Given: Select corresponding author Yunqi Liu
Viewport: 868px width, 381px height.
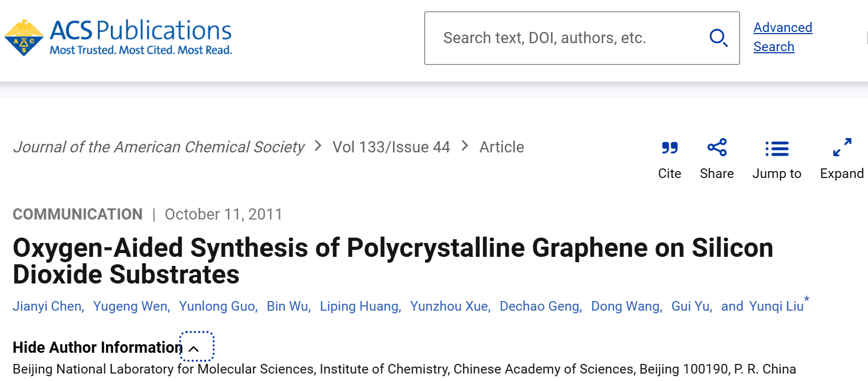Looking at the screenshot, I should click(776, 306).
